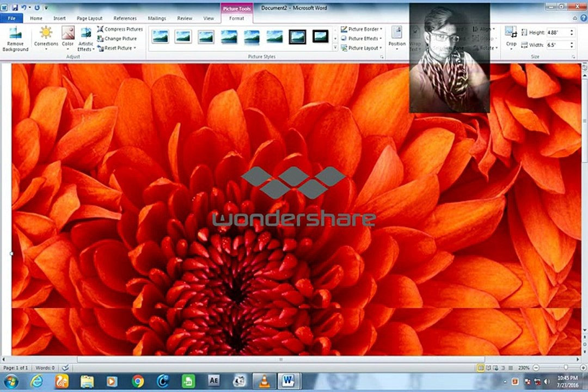588x392 pixels.
Task: Open the File tab
Action: [11, 18]
